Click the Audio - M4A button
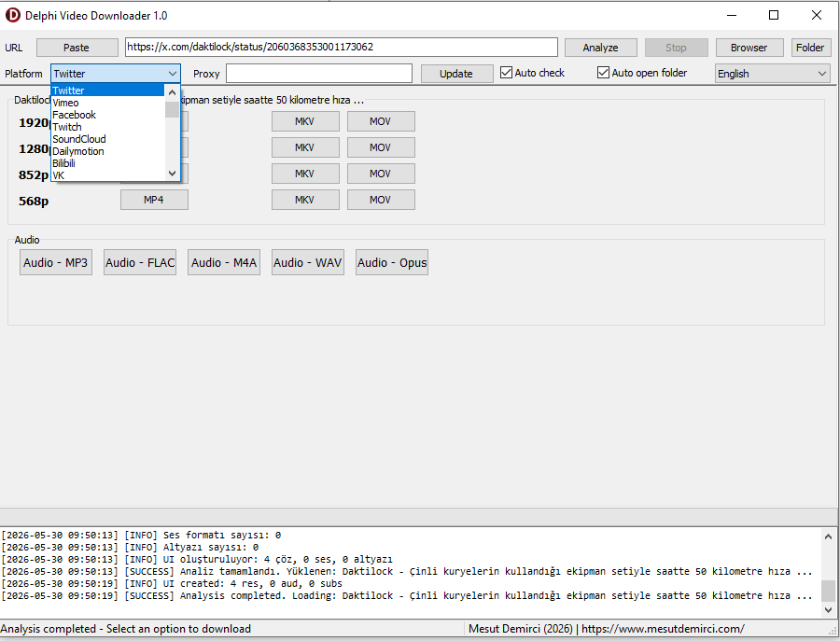The height and width of the screenshot is (641, 840). (x=224, y=262)
